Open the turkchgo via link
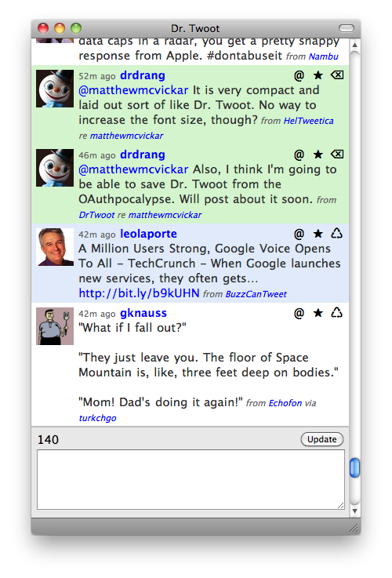 pos(98,418)
